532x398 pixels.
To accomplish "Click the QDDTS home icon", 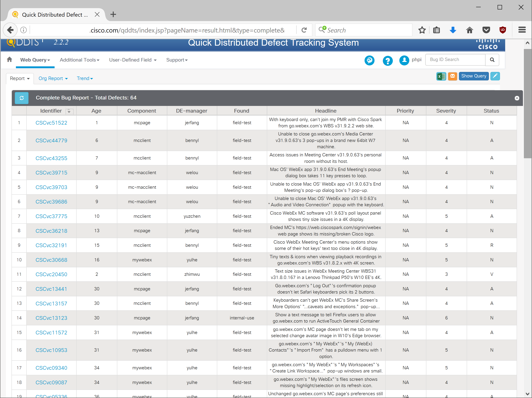I will click(x=10, y=60).
